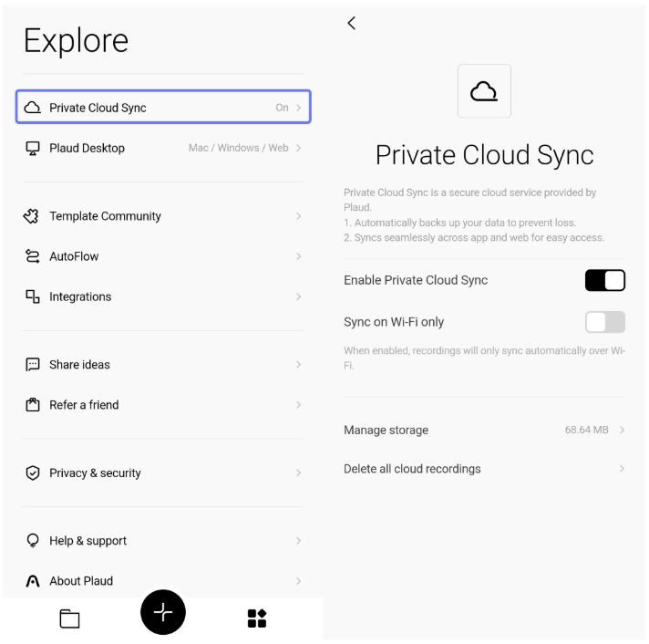Tap the black plus record button
Screen dimensions: 649x644
tap(163, 612)
